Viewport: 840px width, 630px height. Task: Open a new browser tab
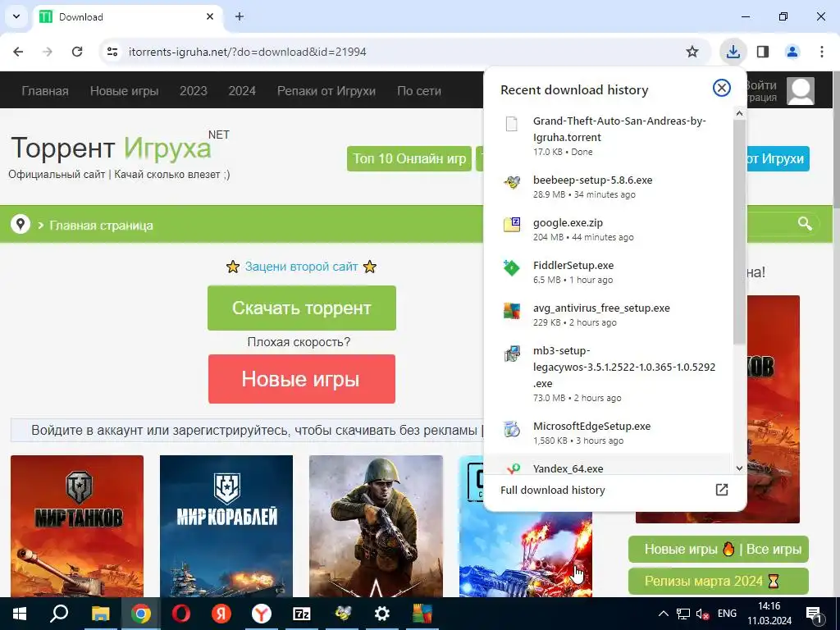(240, 16)
